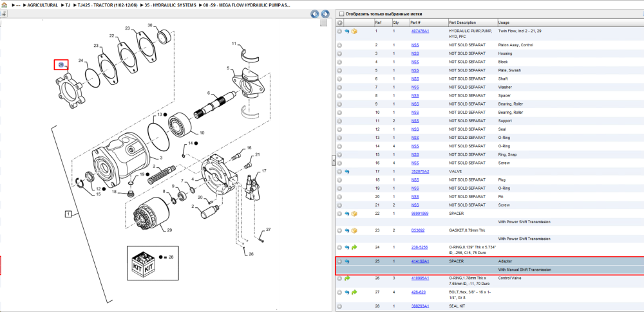
Task: Click the yellow box icon in row 1
Action: point(354,31)
